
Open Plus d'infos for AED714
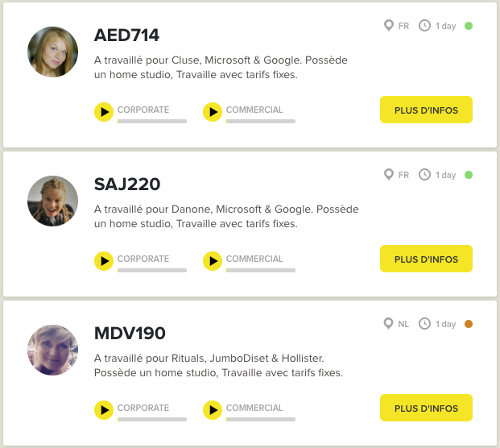[426, 110]
